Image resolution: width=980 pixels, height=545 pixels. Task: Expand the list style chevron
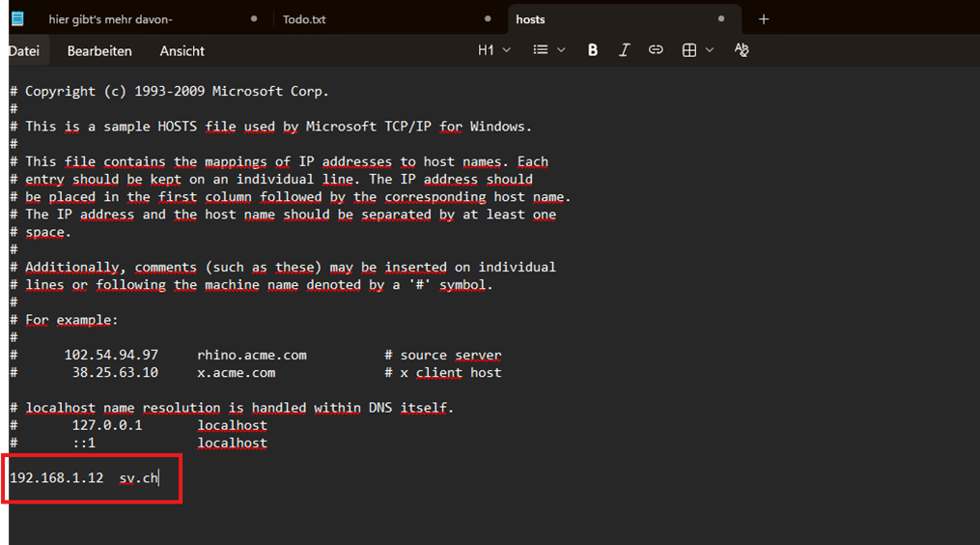pyautogui.click(x=561, y=50)
